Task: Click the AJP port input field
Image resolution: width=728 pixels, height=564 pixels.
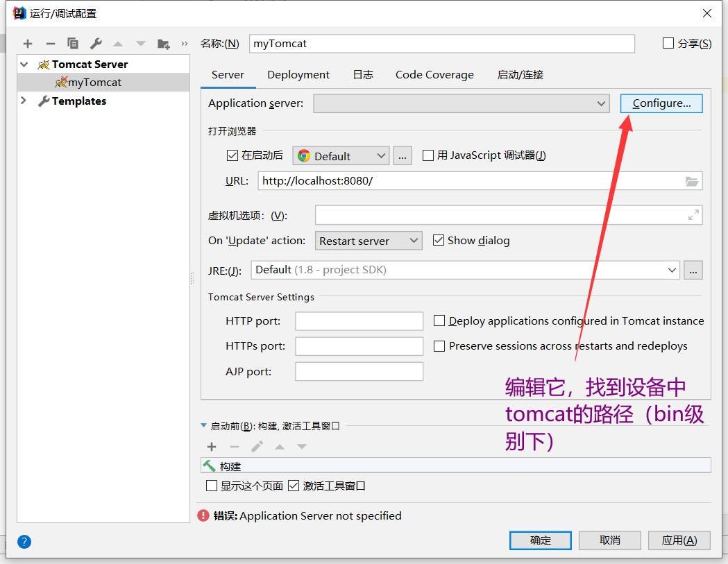Action: (359, 371)
